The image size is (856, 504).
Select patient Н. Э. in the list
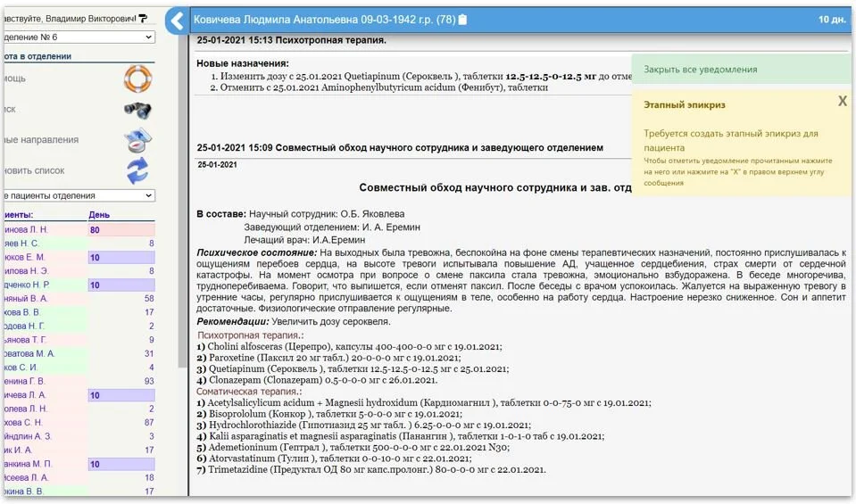click(79, 271)
